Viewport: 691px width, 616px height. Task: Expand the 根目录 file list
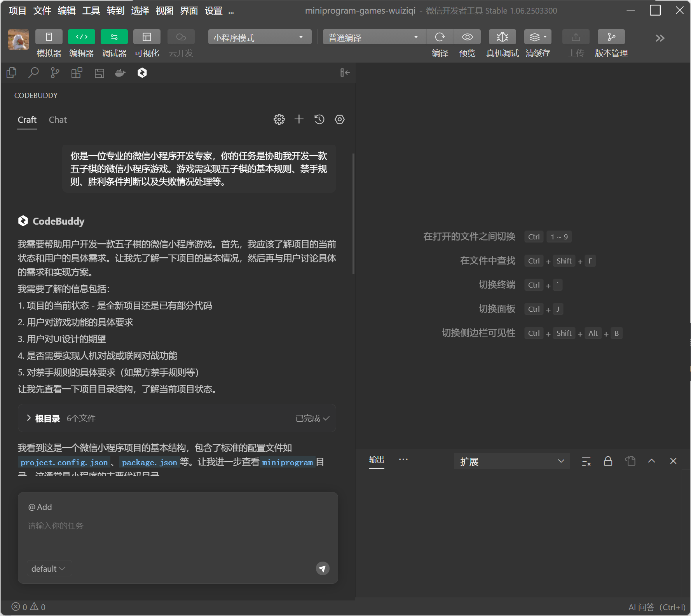click(29, 418)
